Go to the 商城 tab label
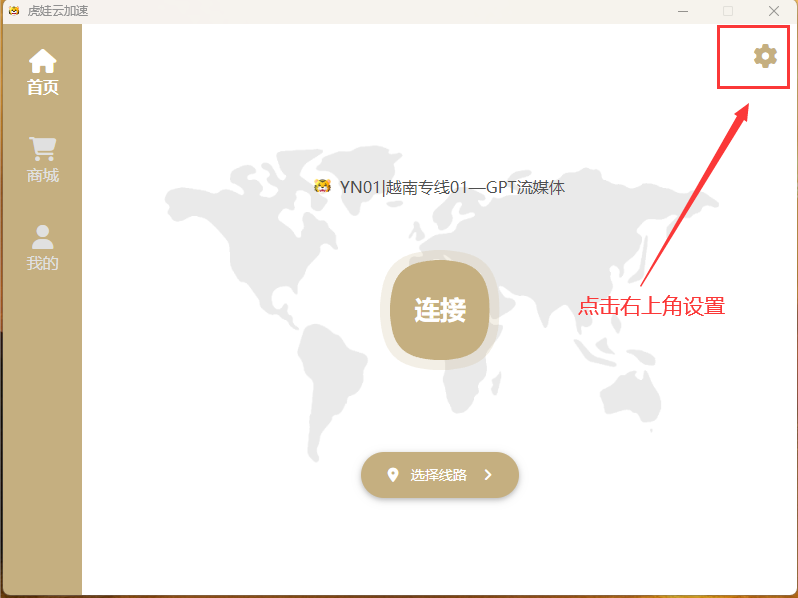The width and height of the screenshot is (798, 598). 42,176
